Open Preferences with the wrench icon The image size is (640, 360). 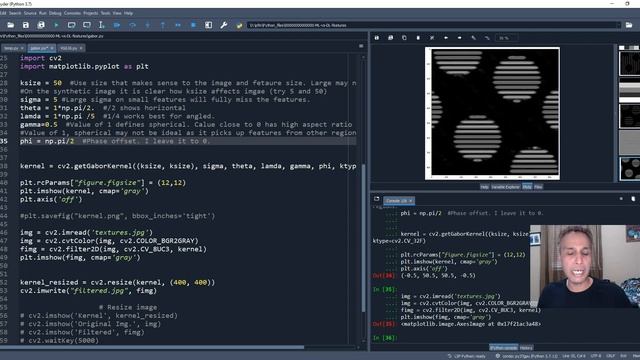pyautogui.click(x=224, y=25)
